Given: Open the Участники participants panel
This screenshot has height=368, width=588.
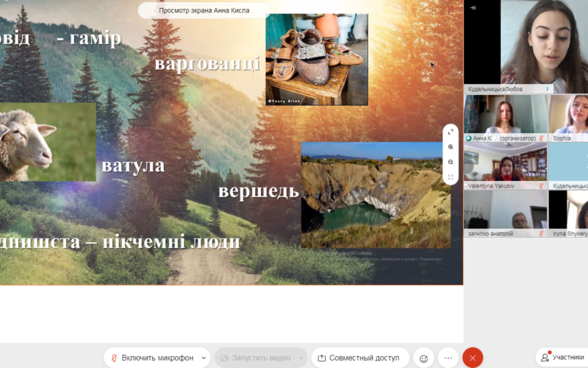Looking at the screenshot, I should [x=562, y=357].
